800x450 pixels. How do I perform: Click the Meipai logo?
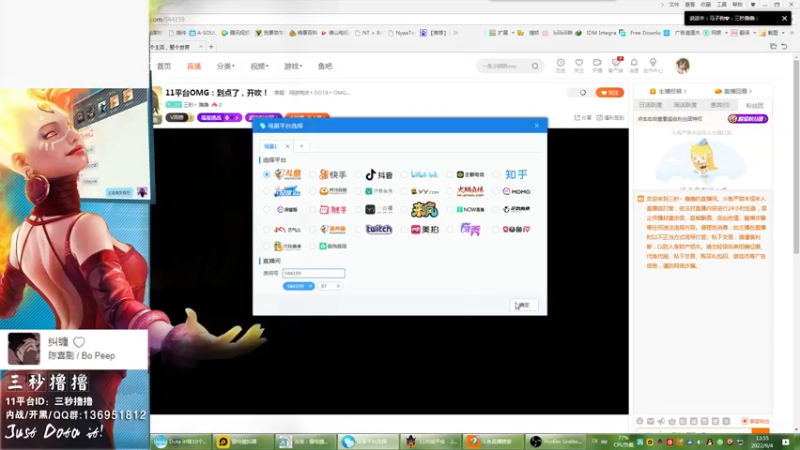click(x=425, y=230)
